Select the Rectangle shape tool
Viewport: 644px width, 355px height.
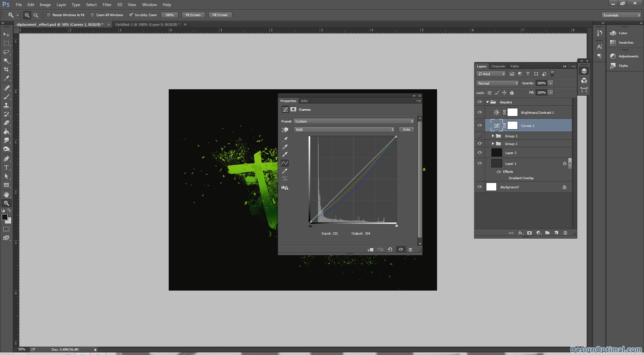pyautogui.click(x=6, y=185)
